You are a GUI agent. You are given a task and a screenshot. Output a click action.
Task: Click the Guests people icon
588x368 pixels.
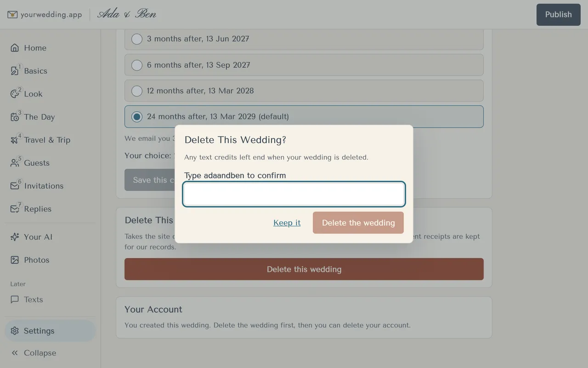15,163
